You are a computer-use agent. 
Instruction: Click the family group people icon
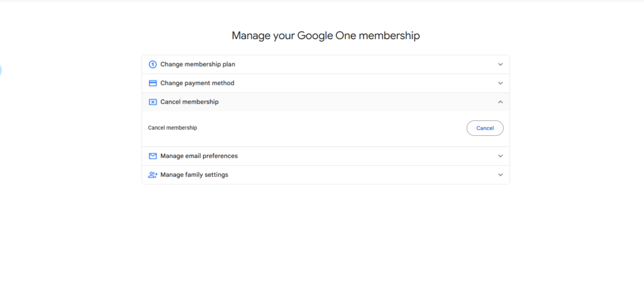(153, 175)
